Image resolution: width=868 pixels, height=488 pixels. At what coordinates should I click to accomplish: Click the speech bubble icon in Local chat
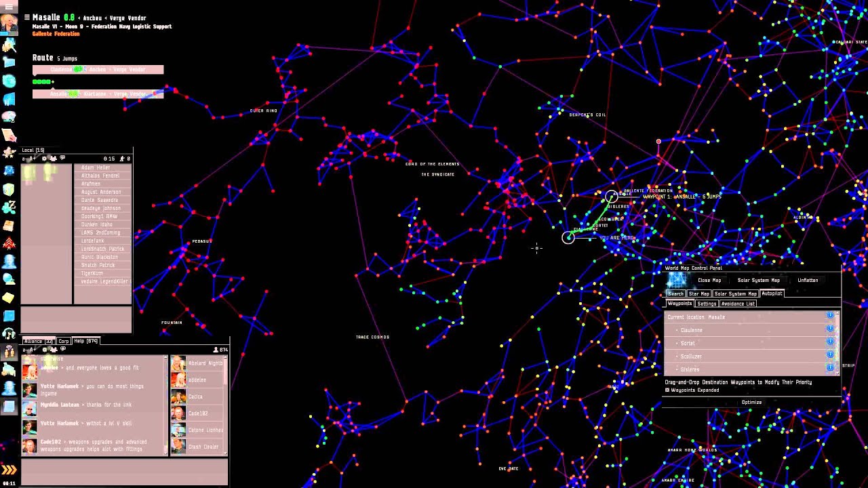pos(62,159)
